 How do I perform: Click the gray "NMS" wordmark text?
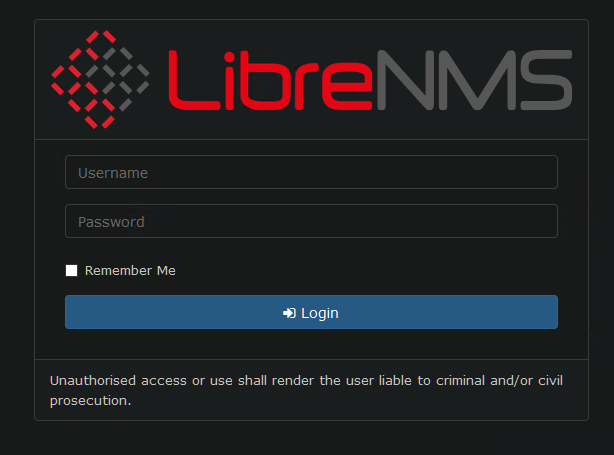[475, 80]
